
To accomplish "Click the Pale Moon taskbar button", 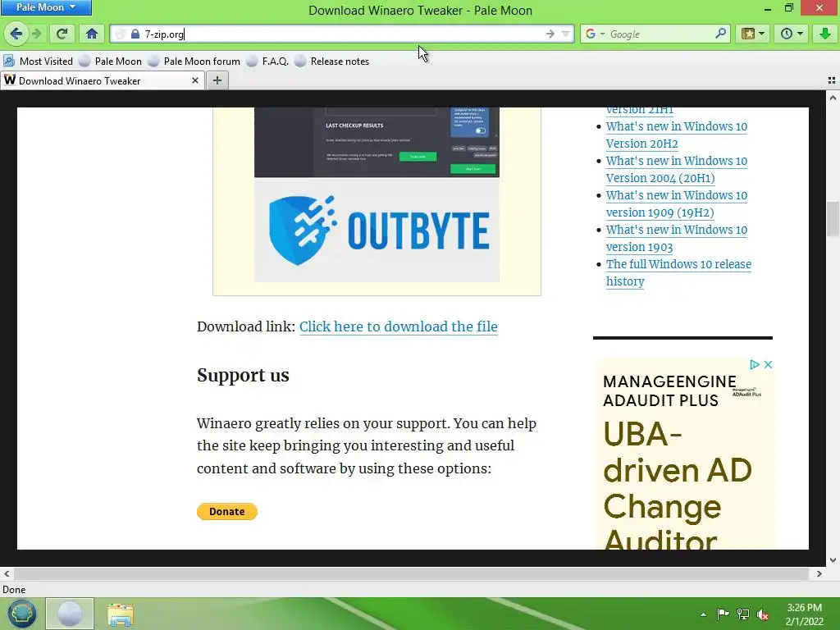I will [70, 614].
